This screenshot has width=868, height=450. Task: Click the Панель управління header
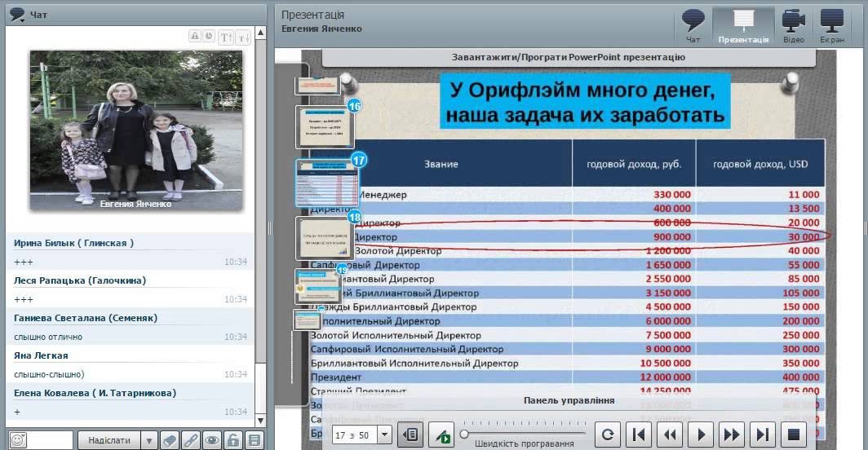(569, 400)
